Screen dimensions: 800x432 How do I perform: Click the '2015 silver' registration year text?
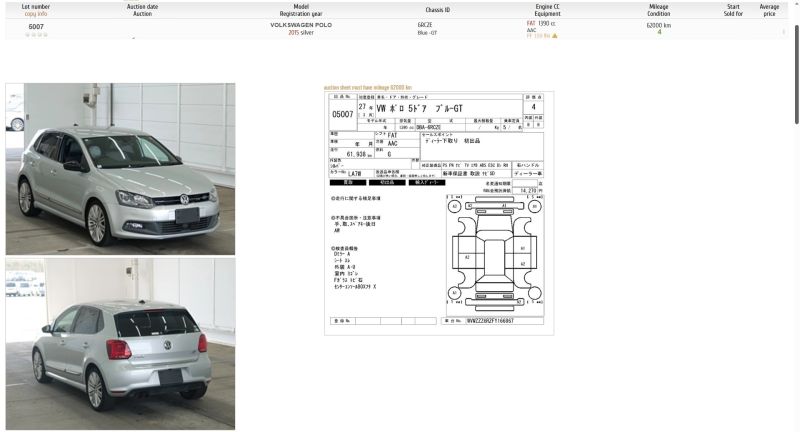[x=301, y=32]
